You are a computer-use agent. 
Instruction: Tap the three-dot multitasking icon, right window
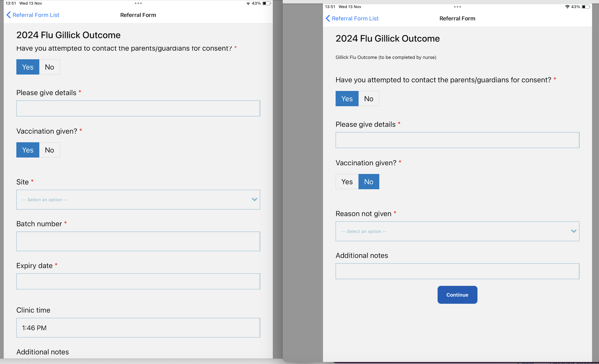pyautogui.click(x=457, y=7)
